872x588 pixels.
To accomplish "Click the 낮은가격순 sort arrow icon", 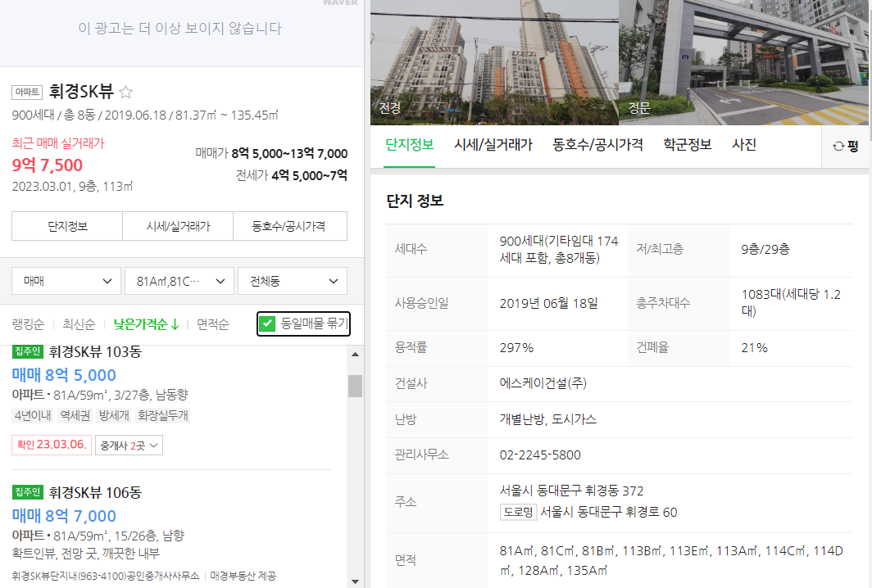I will coord(175,324).
